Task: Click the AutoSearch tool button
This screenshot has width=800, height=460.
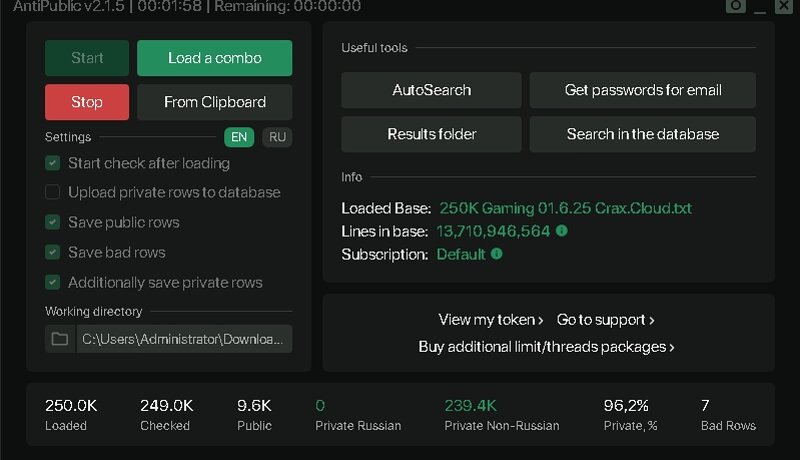Action: tap(431, 90)
